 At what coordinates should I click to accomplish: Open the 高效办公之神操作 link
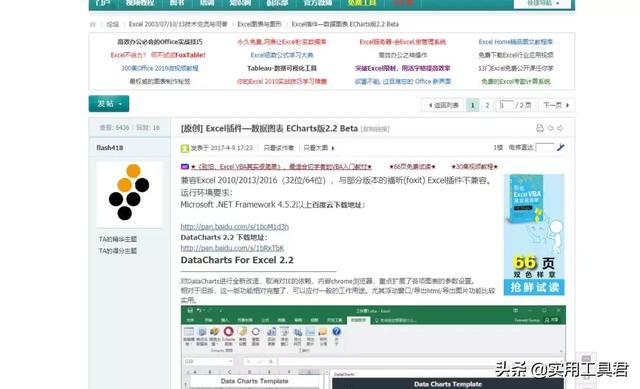[403, 55]
